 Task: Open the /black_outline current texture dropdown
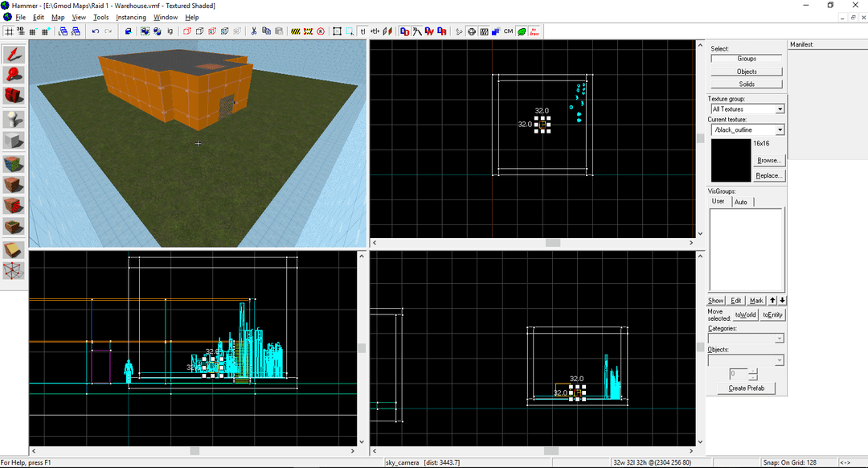746,129
